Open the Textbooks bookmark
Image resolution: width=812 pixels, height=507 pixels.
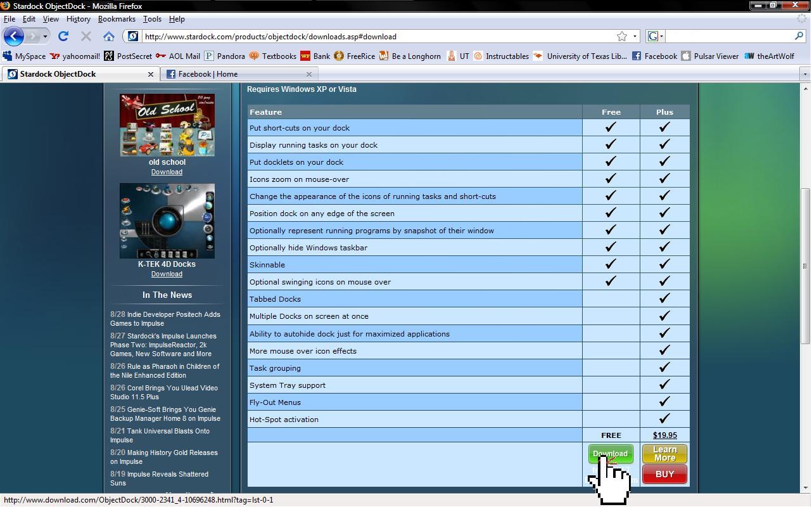pyautogui.click(x=273, y=56)
